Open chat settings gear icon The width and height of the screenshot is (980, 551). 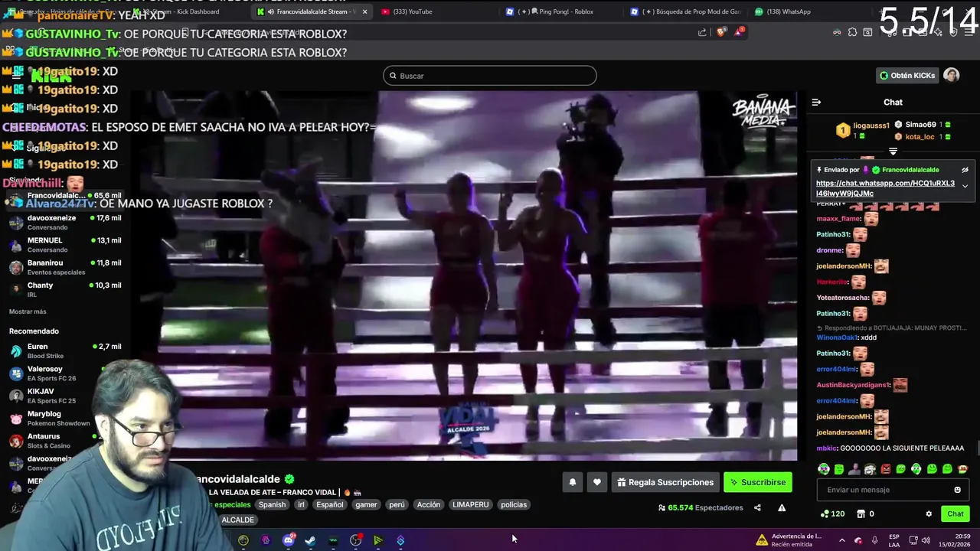click(929, 514)
